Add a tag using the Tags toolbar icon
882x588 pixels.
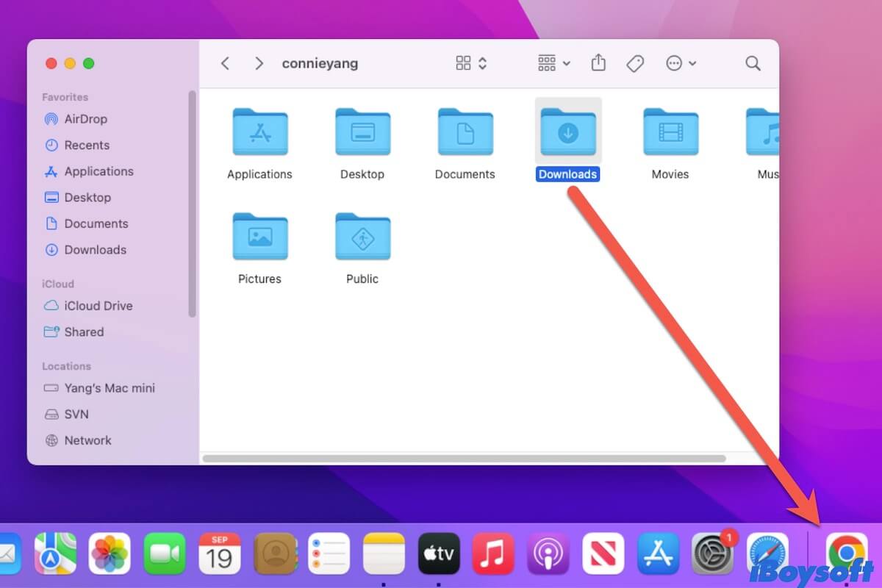634,63
